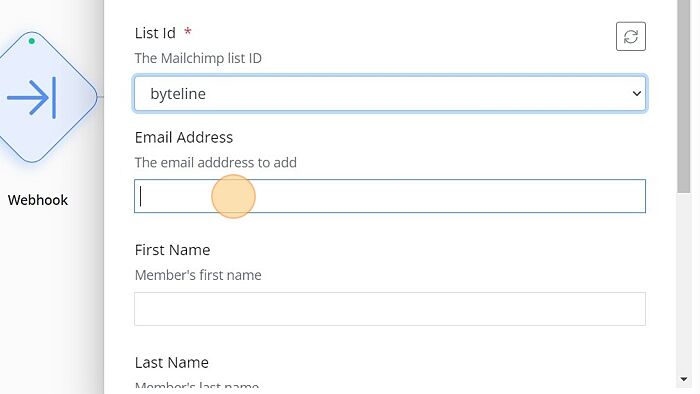This screenshot has width=700, height=394.
Task: Click "Member's first name" helper text
Action: [198, 275]
